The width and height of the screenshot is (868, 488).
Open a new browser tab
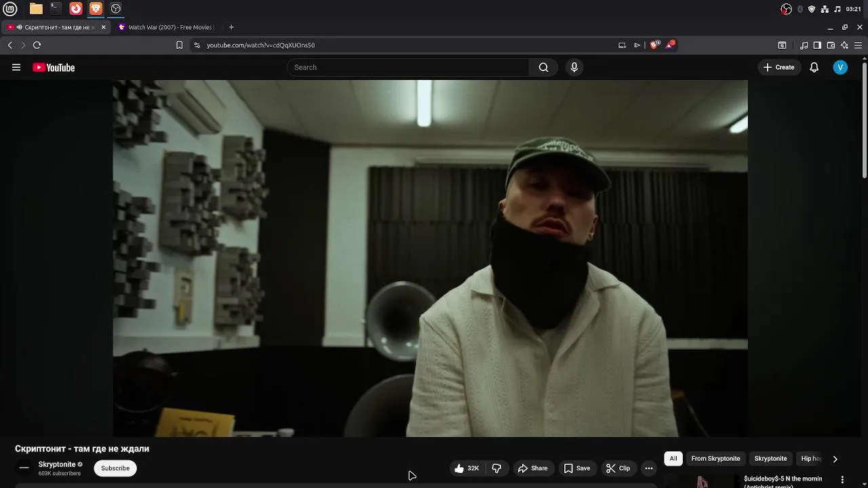(x=231, y=27)
